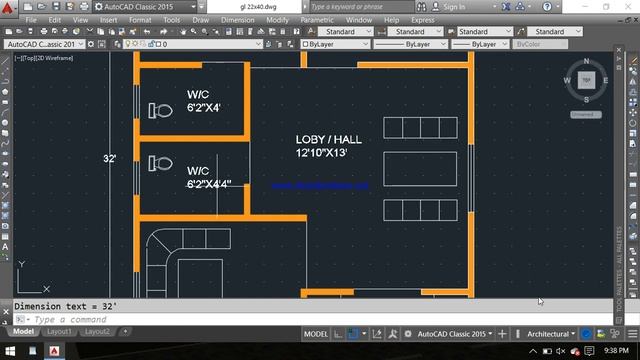The image size is (640, 360).
Task: Open the AutoCAD C..assic 201 workspace combo box
Action: point(44,44)
